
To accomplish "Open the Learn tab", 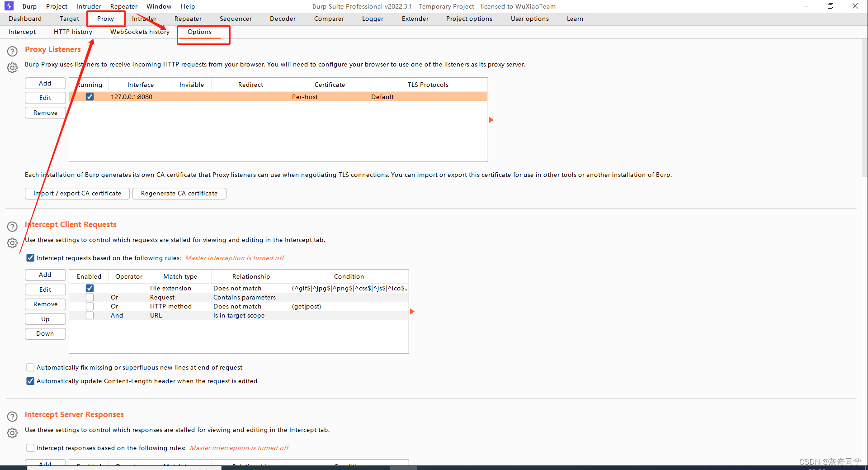I will (575, 19).
